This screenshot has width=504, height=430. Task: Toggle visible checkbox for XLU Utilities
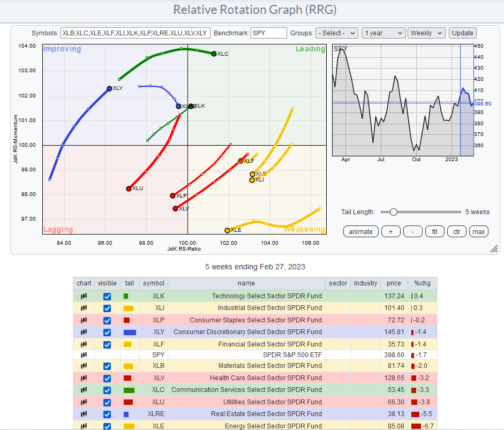point(107,402)
